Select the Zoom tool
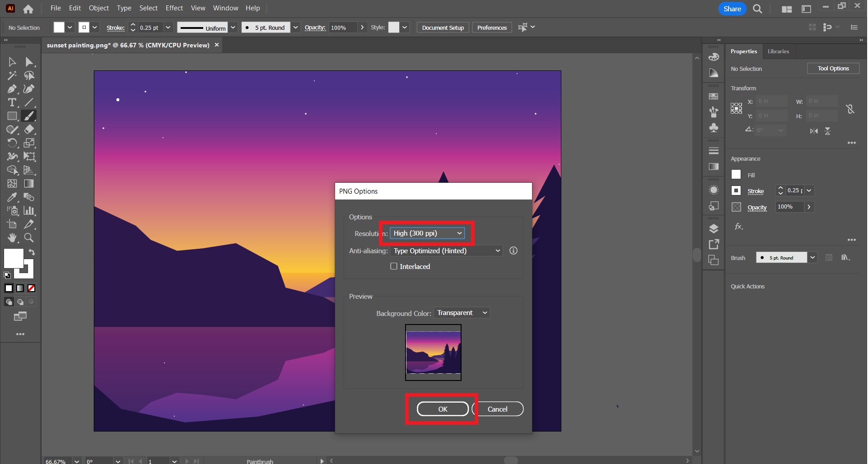Image resolution: width=868 pixels, height=464 pixels. tap(29, 238)
